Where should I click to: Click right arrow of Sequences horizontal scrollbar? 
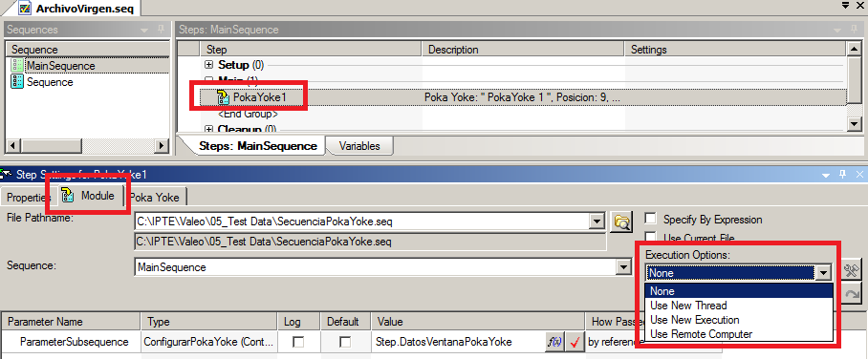pos(162,146)
